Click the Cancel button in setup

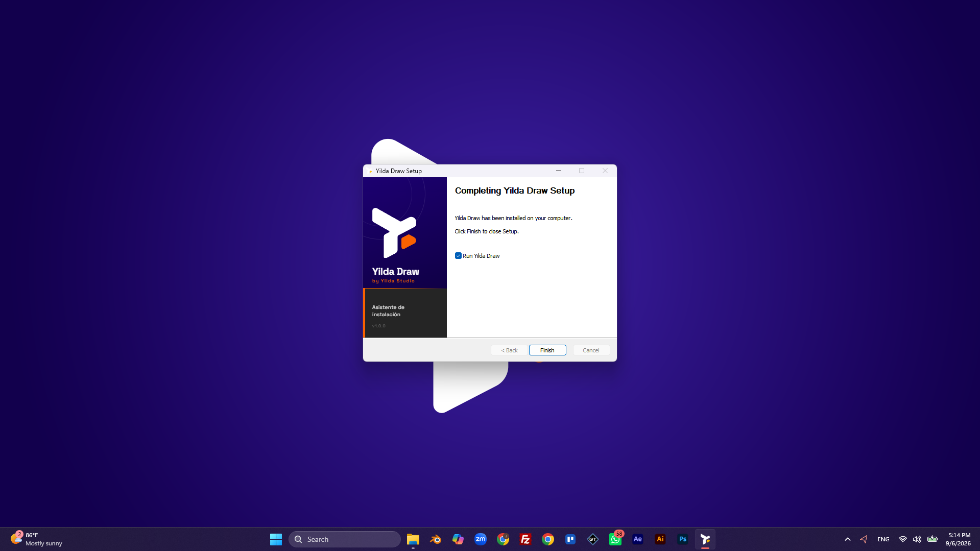[x=591, y=350]
